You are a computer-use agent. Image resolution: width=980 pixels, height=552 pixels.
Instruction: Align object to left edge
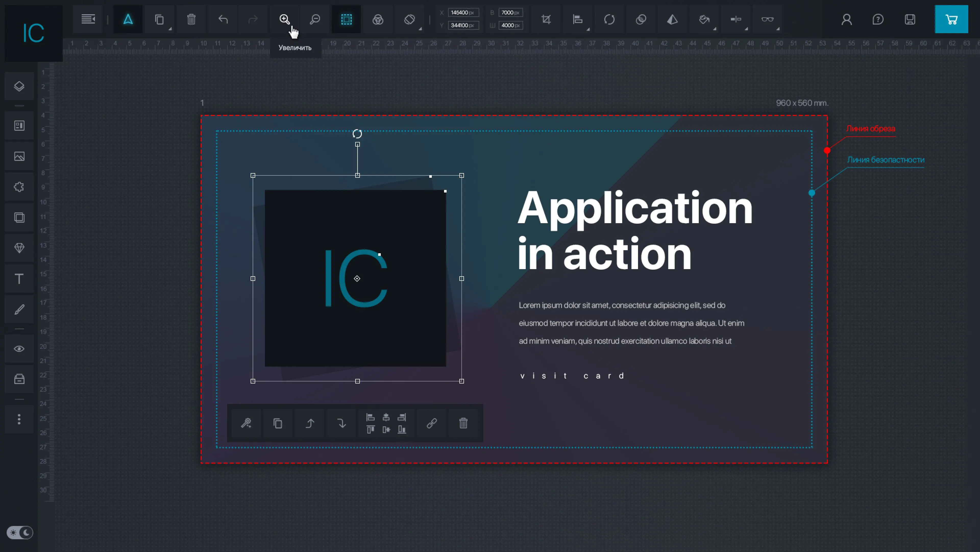371,417
